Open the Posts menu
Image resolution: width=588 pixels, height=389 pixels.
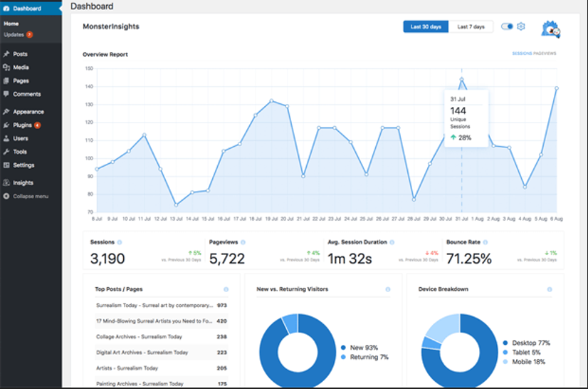pos(20,54)
